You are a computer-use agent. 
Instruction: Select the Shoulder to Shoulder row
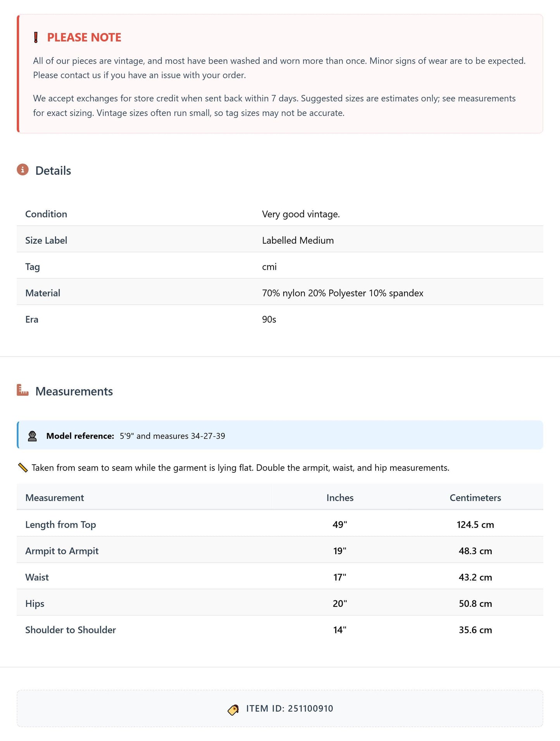coord(280,630)
